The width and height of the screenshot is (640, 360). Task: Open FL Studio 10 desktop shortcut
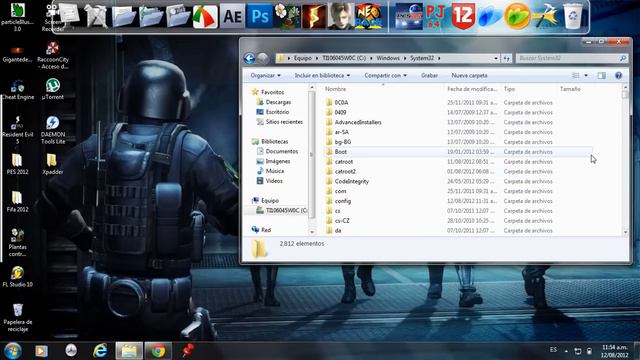[x=17, y=277]
